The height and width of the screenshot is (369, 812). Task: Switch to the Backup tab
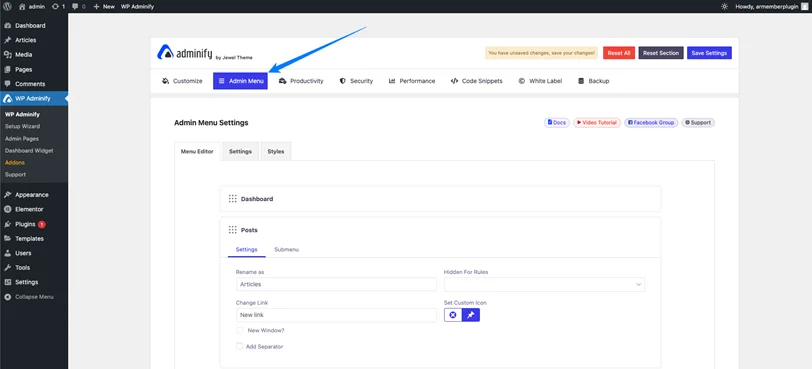[x=593, y=81]
